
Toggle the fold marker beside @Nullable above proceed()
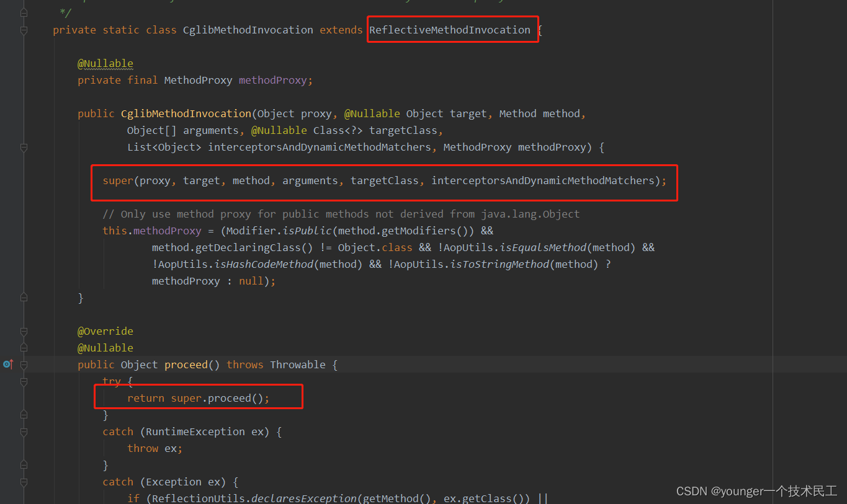tap(24, 348)
